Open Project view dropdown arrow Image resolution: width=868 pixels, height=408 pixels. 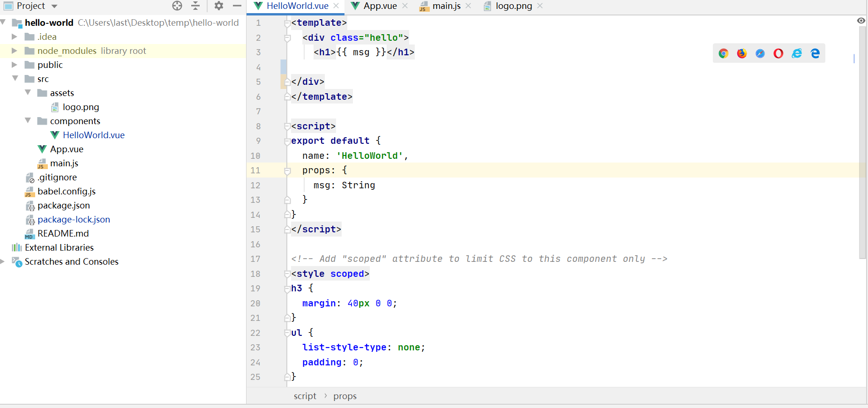pyautogui.click(x=54, y=6)
